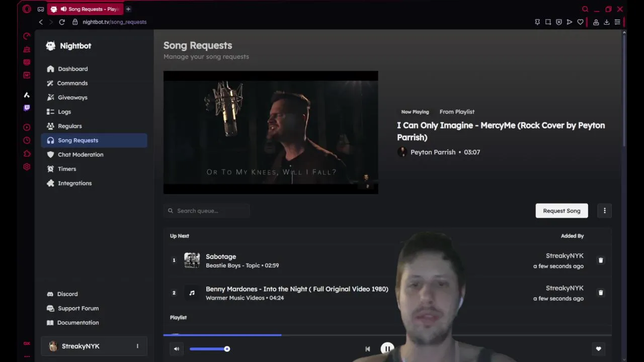Open StreakyNYK account options menu

tap(137, 346)
